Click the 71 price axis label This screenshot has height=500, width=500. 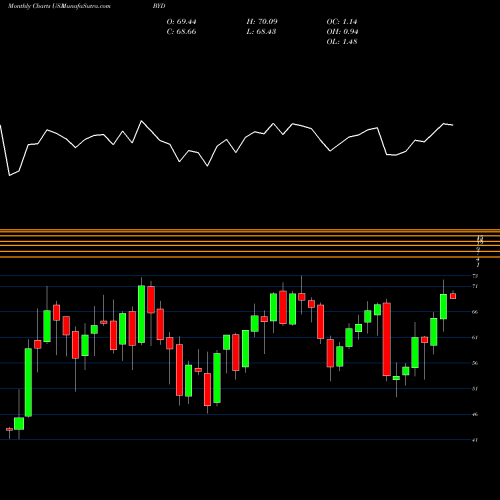pos(475,286)
